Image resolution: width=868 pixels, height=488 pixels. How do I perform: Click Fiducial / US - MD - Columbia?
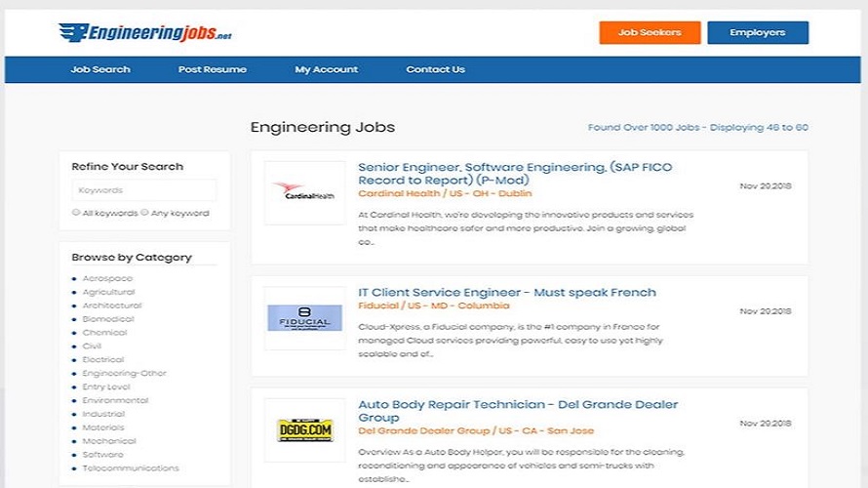(433, 305)
